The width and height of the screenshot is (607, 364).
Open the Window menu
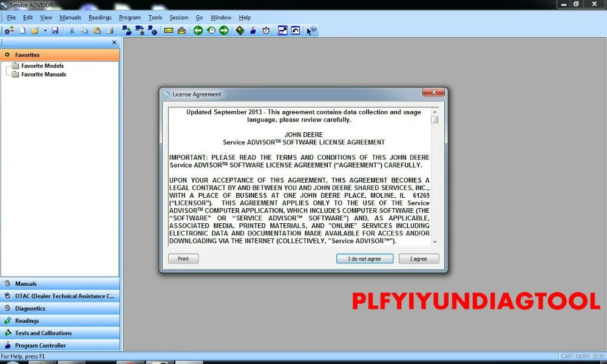click(x=221, y=18)
